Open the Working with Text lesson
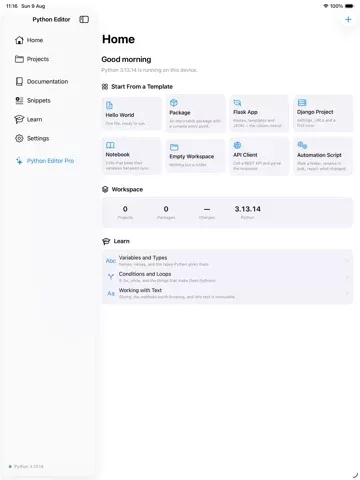The height and width of the screenshot is (480, 360). [227, 293]
